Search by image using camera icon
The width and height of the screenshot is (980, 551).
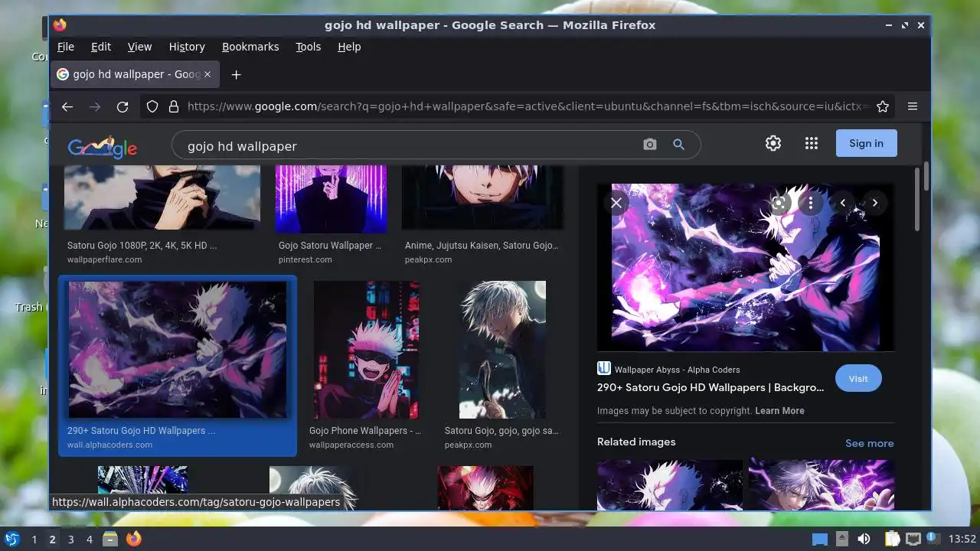[x=650, y=144]
